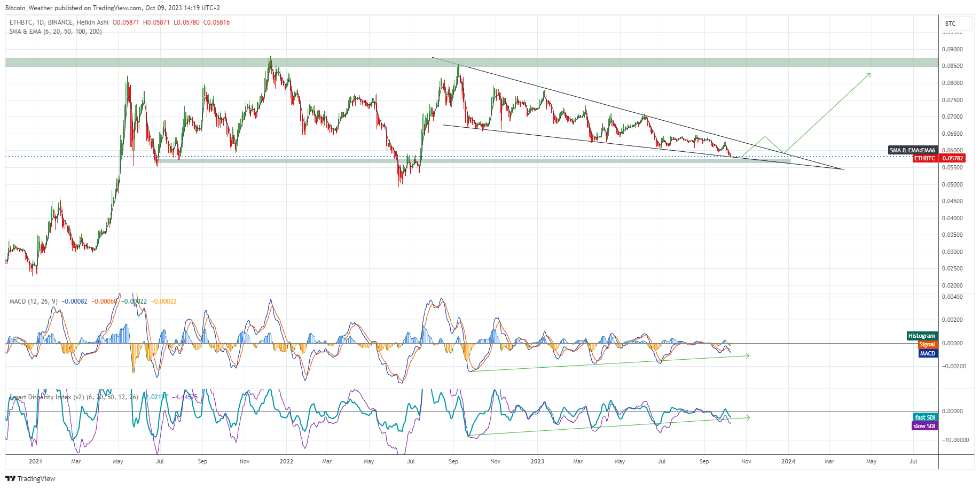The height and width of the screenshot is (488, 980).
Task: Click the 0.02000 price axis level
Action: coord(952,285)
